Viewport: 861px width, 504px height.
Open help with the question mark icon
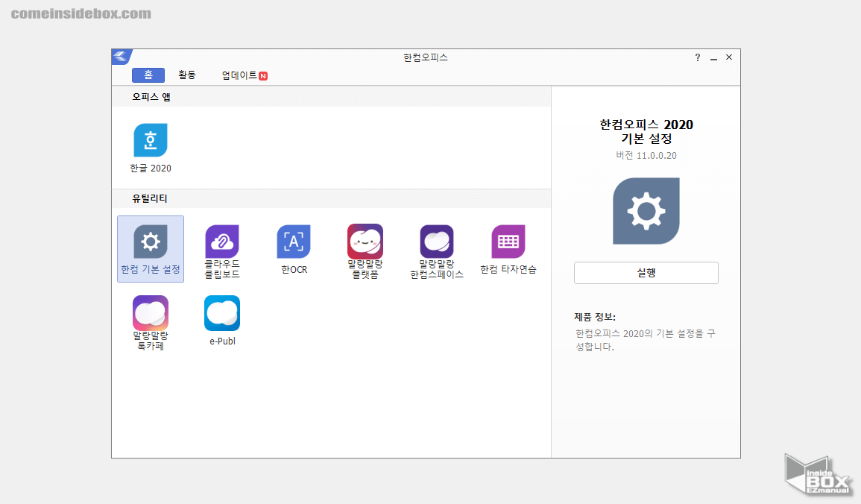click(697, 57)
